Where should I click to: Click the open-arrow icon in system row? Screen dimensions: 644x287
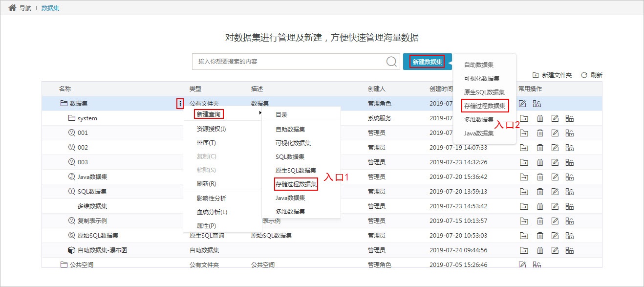(524, 118)
